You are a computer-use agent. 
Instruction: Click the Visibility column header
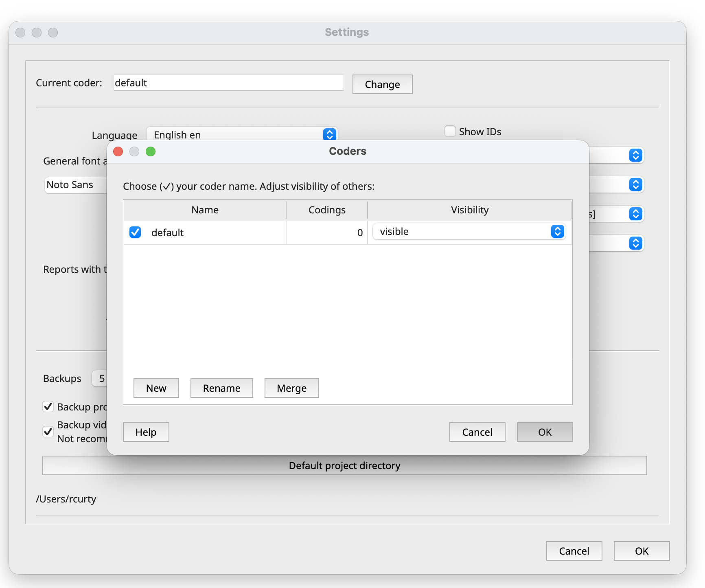click(470, 210)
